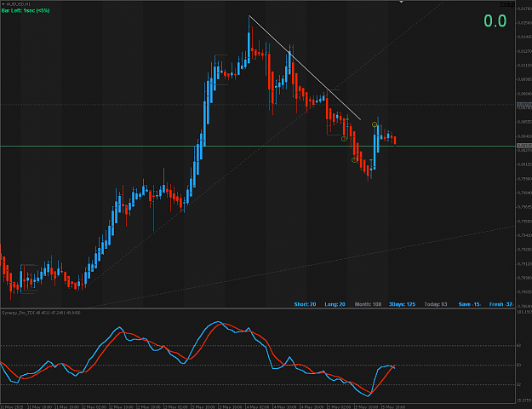Screen dimensions: 532x409
Task: Click the AUDUSD,H1 chart title text
Action: 19,4
